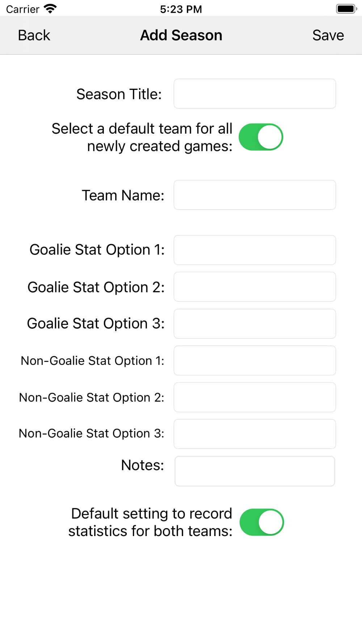Tap Non-Goalie Stat Option 3 field
The width and height of the screenshot is (362, 644).
[254, 434]
